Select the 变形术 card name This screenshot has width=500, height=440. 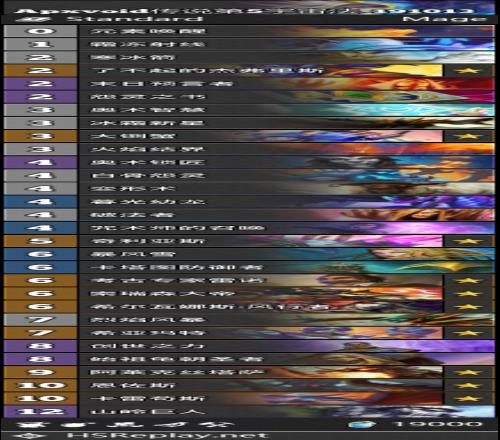coord(133,189)
